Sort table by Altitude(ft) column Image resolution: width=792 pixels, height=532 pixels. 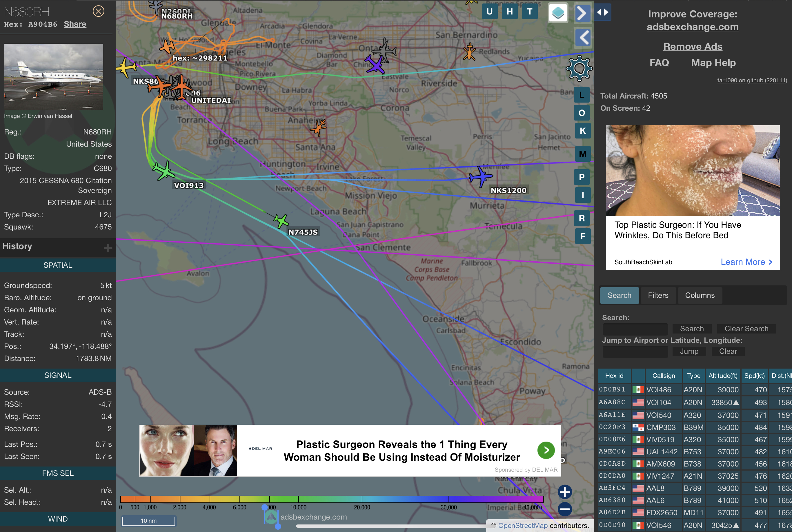click(723, 376)
